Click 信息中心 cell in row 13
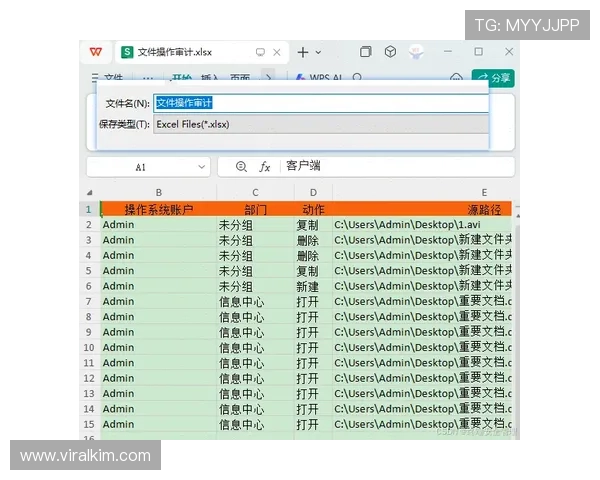 [x=255, y=394]
